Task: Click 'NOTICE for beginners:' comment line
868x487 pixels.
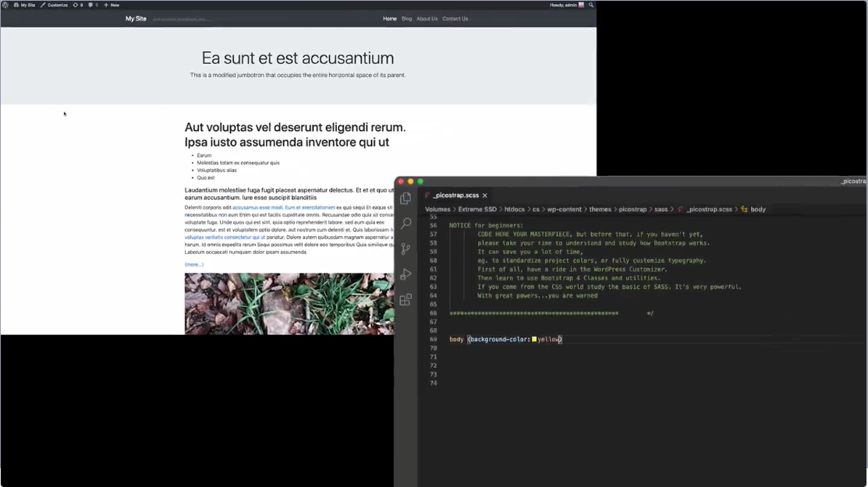Action: [x=486, y=225]
